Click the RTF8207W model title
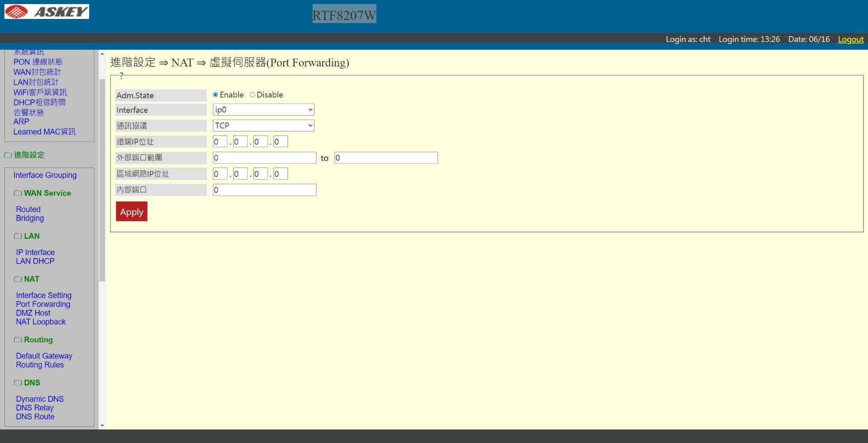 pyautogui.click(x=344, y=15)
